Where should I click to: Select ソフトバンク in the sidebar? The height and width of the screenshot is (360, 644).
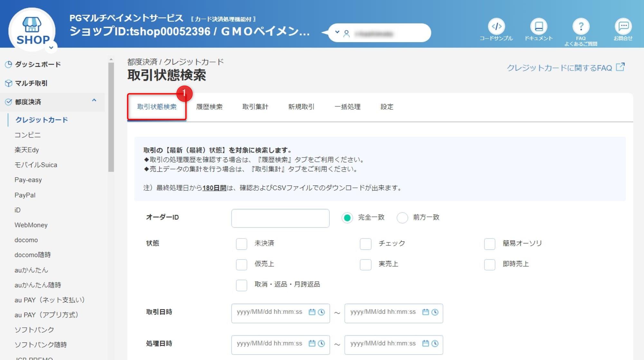coord(34,330)
